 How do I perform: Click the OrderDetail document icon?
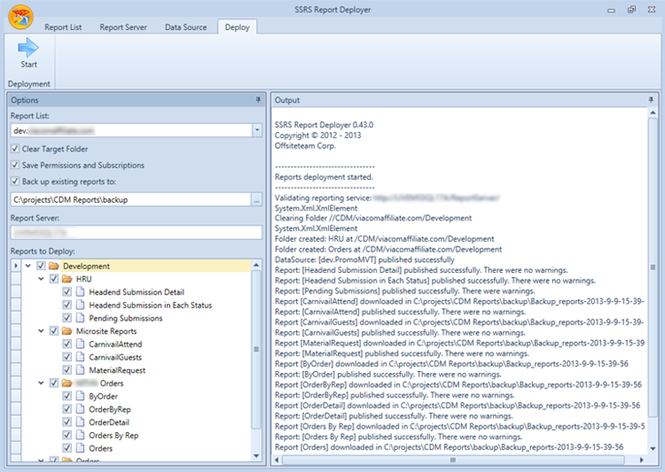80,422
